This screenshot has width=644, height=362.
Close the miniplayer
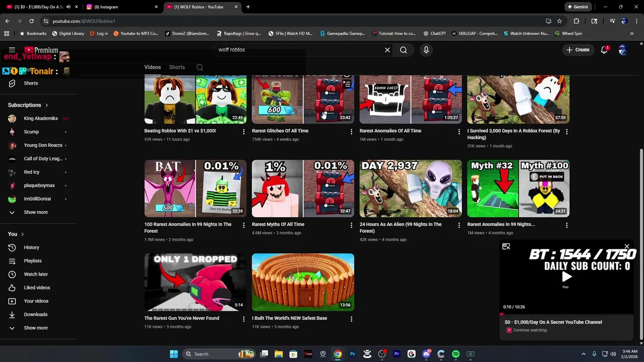point(627,246)
